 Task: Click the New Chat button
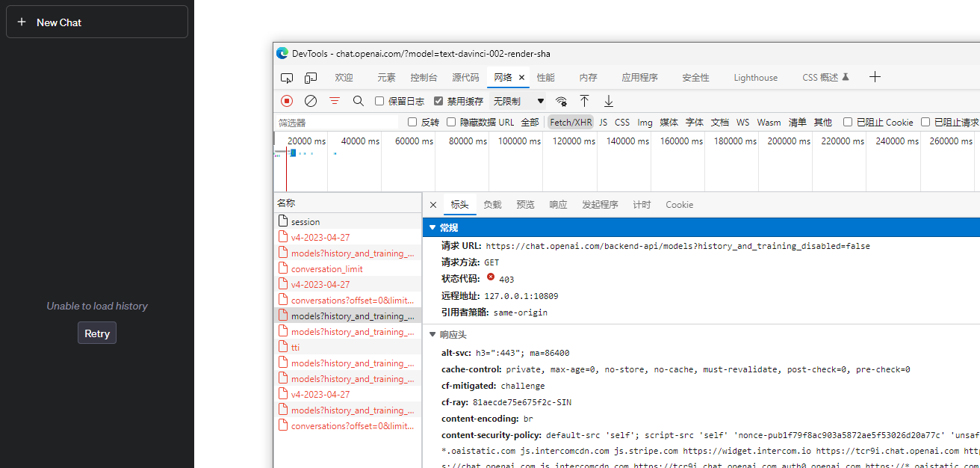tap(97, 22)
